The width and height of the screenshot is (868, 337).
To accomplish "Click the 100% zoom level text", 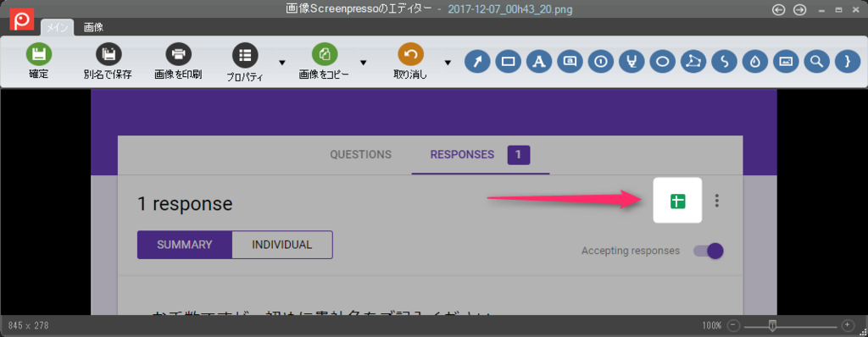I will 712,325.
